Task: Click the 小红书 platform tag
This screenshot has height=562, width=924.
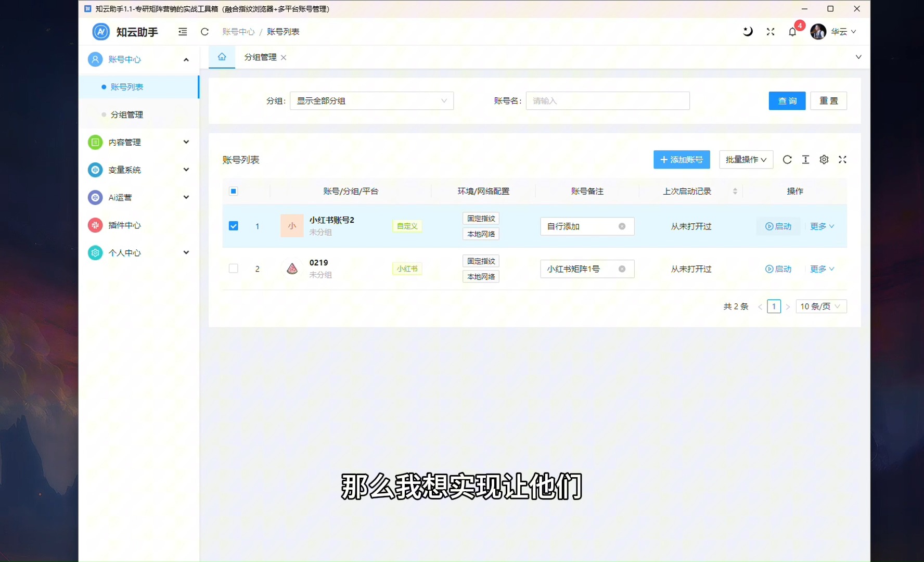Action: pyautogui.click(x=407, y=269)
